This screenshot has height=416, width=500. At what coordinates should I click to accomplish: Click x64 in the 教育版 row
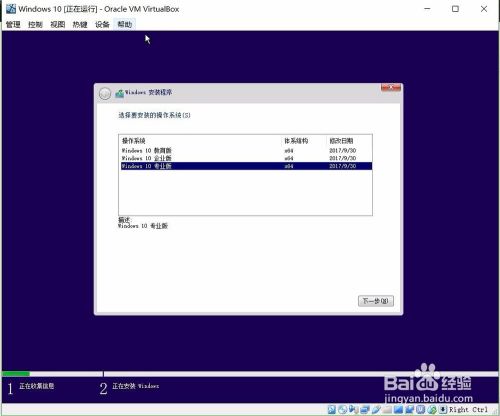(x=289, y=151)
